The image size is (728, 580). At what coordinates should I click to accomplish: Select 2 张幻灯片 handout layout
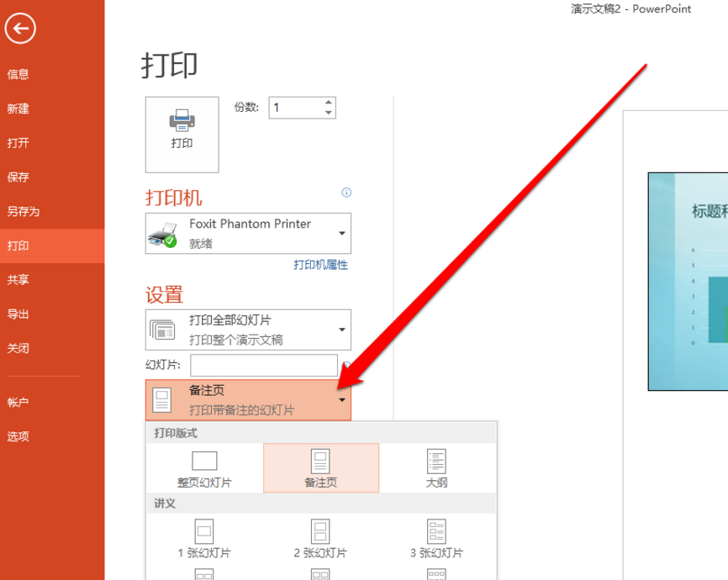coord(320,531)
